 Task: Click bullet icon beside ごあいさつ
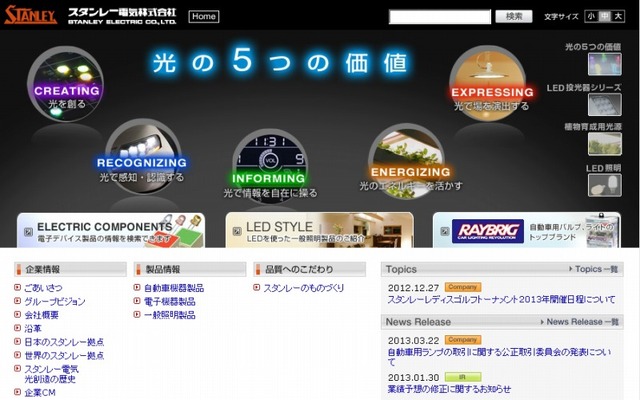pos(18,287)
